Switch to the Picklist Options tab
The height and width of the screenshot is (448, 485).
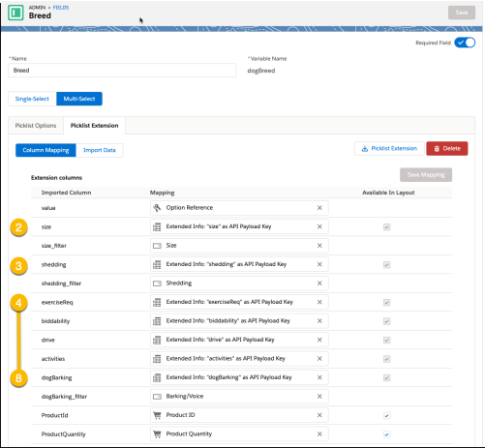36,126
